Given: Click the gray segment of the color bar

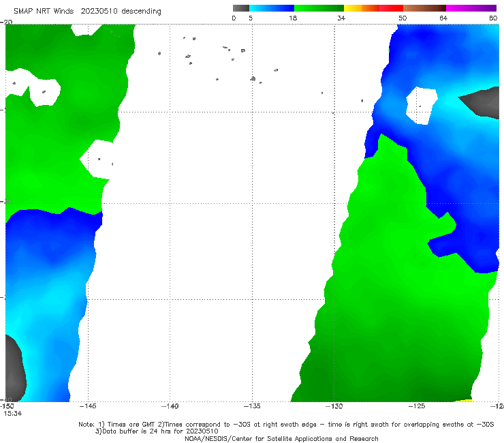Looking at the screenshot, I should point(241,8).
